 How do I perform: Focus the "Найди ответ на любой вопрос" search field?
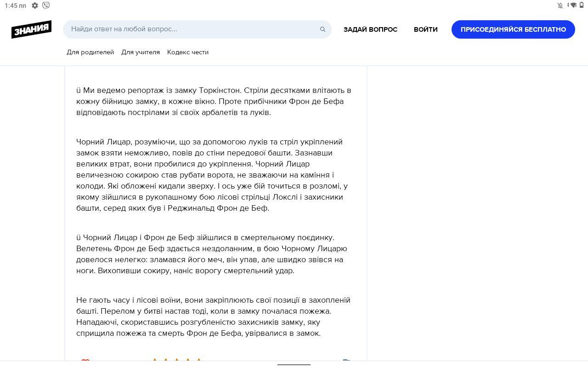tap(193, 29)
